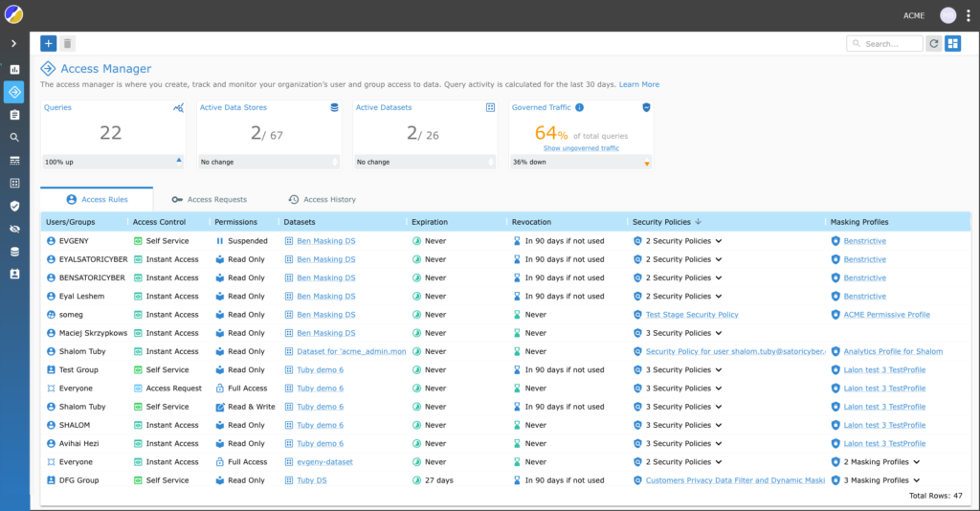Image resolution: width=980 pixels, height=511 pixels.
Task: Open the three-dot menu at top right
Action: pyautogui.click(x=969, y=15)
